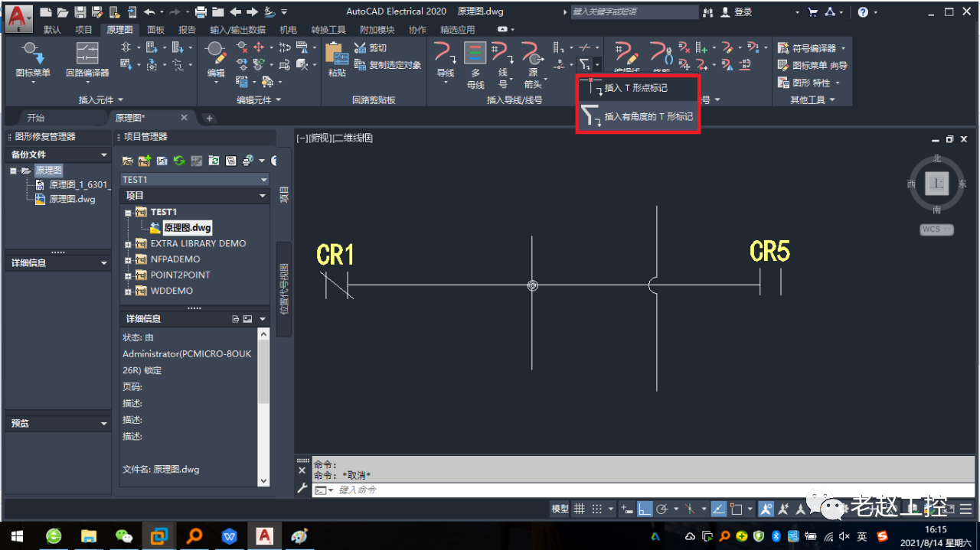Click the ViewCube 上 top face
The width and height of the screenshot is (980, 550).
point(938,184)
